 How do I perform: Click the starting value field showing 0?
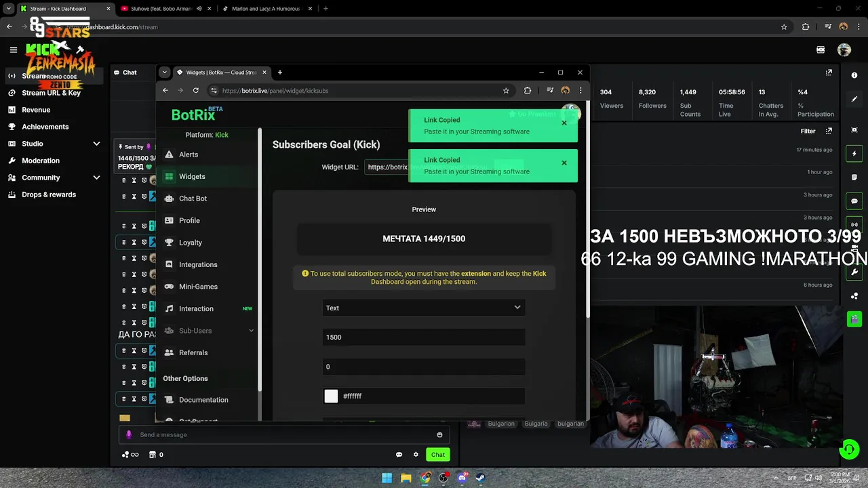point(424,367)
